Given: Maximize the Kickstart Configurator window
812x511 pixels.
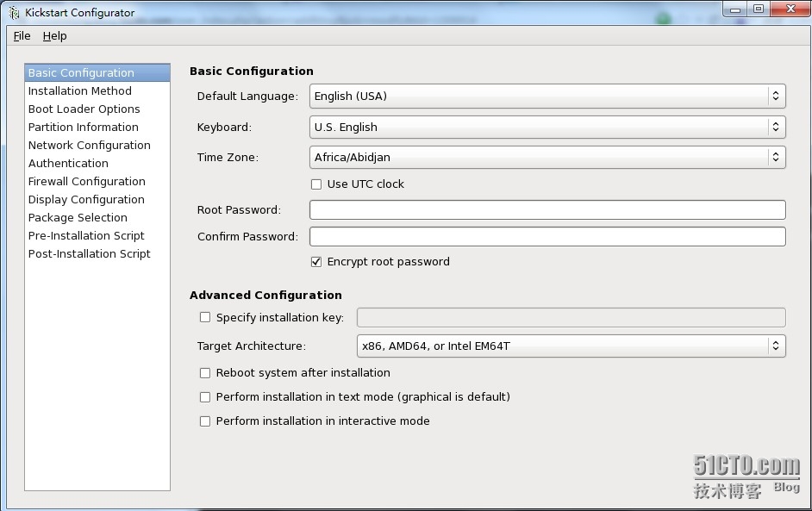Looking at the screenshot, I should pyautogui.click(x=759, y=9).
